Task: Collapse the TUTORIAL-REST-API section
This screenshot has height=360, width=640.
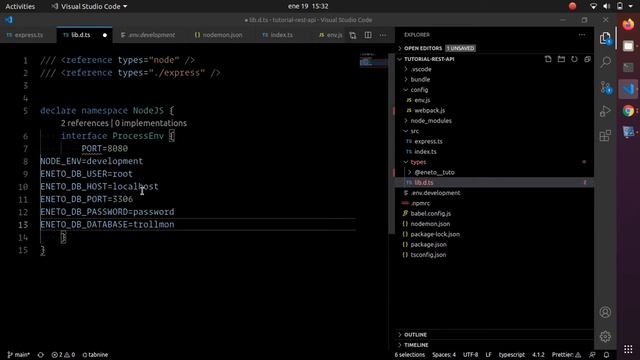Action: [x=429, y=59]
